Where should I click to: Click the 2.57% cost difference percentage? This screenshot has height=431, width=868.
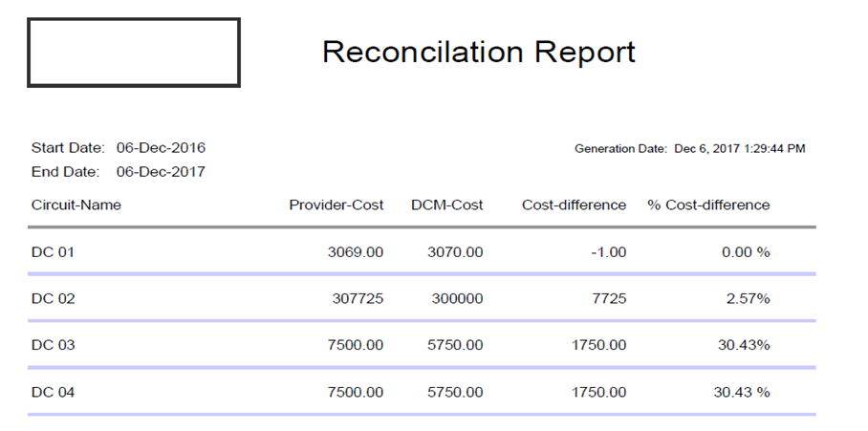748,298
